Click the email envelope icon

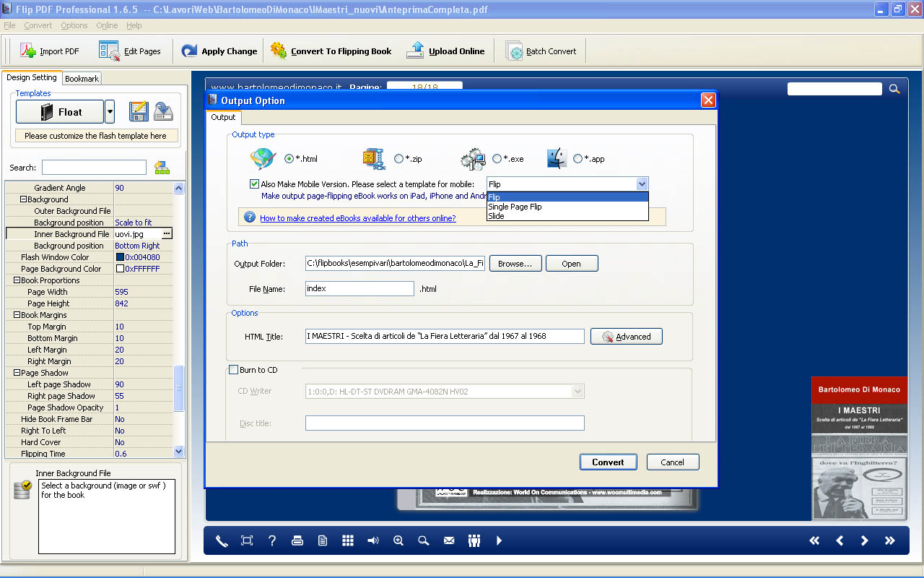449,540
